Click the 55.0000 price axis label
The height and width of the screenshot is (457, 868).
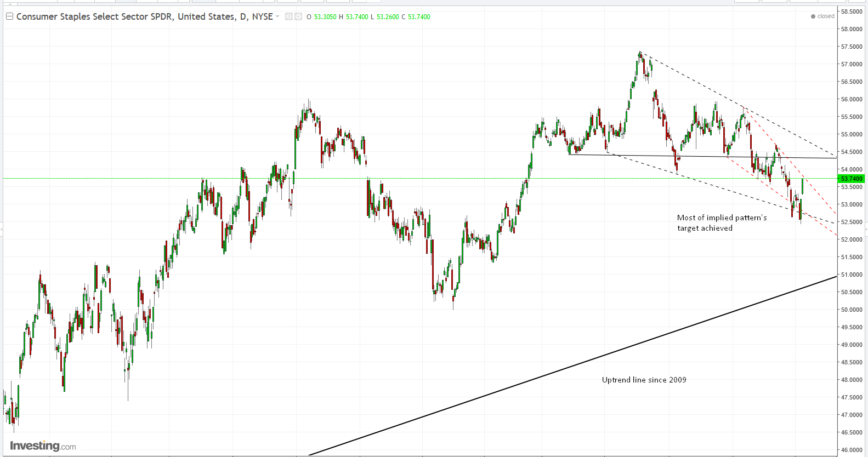tap(852, 134)
